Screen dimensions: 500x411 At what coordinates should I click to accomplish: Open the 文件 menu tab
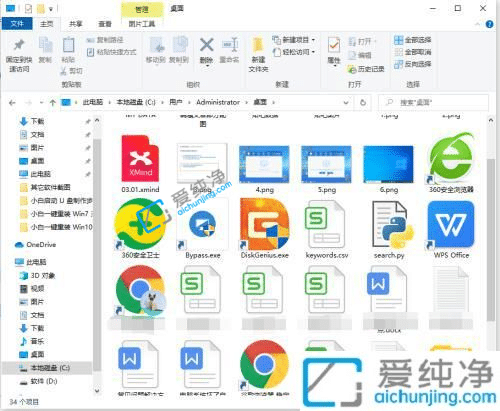coord(17,24)
